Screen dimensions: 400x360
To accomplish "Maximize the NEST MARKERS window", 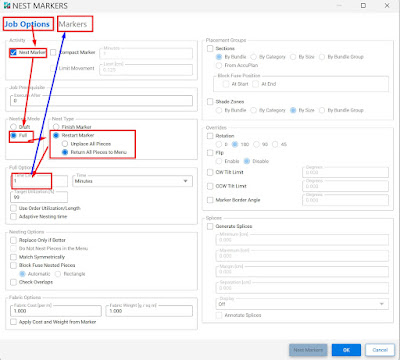I will (x=363, y=6).
